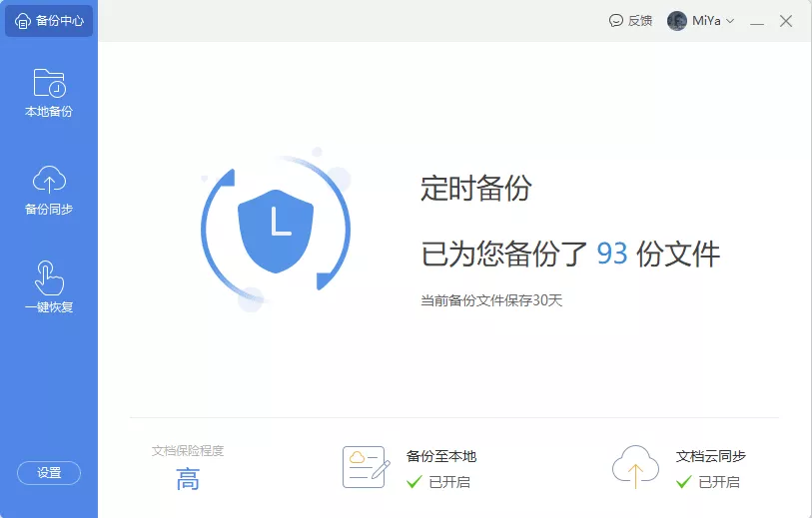This screenshot has width=812, height=518.
Task: Minimize the backup center window
Action: point(757,21)
